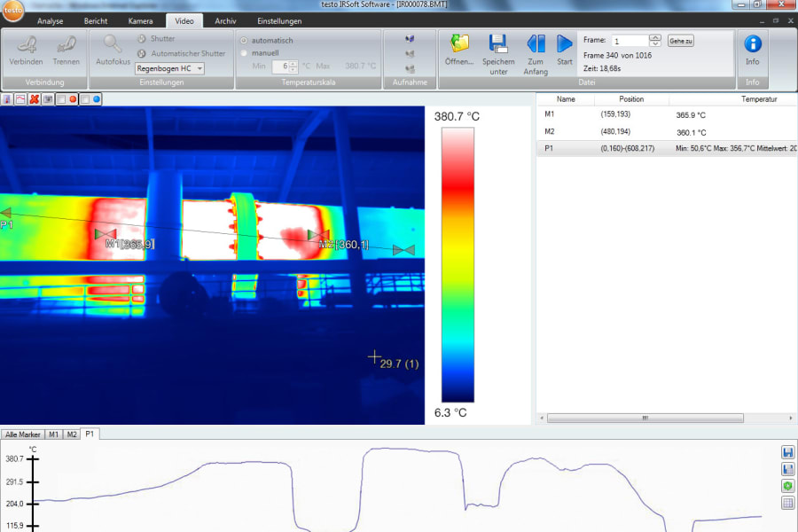Image resolution: width=798 pixels, height=532 pixels.
Task: Click the grid table icon beside chart
Action: 787,504
